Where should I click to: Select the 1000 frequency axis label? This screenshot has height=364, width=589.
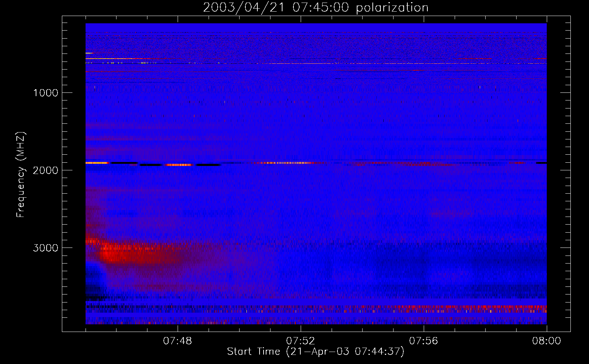tap(46, 93)
